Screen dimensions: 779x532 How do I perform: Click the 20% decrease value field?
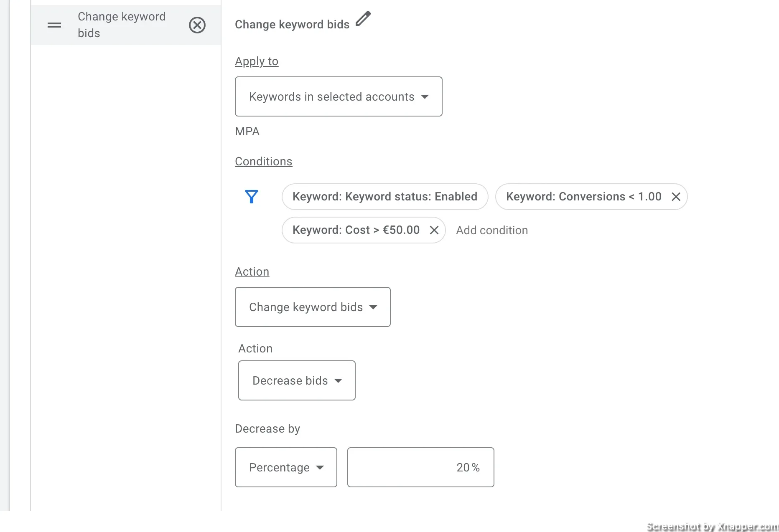click(x=421, y=467)
